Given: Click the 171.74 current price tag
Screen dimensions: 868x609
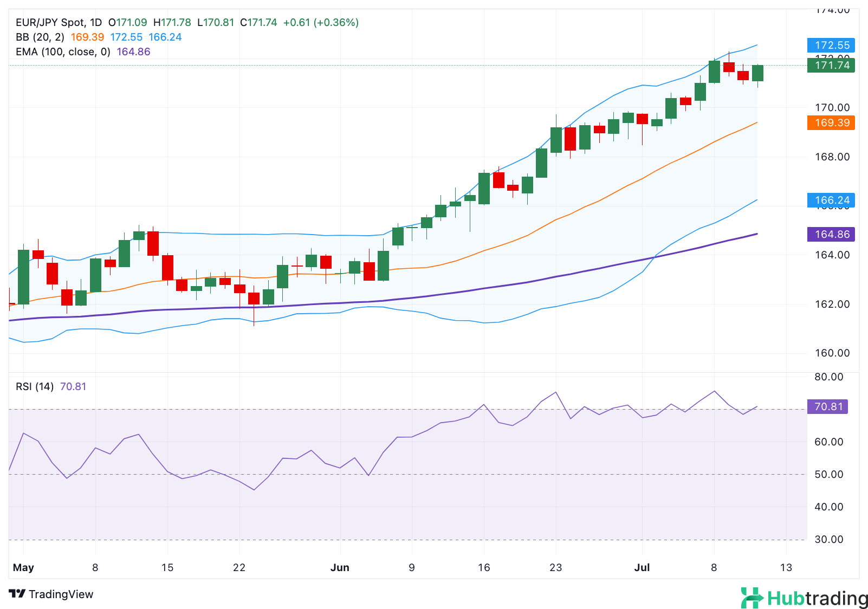Looking at the screenshot, I should [831, 65].
